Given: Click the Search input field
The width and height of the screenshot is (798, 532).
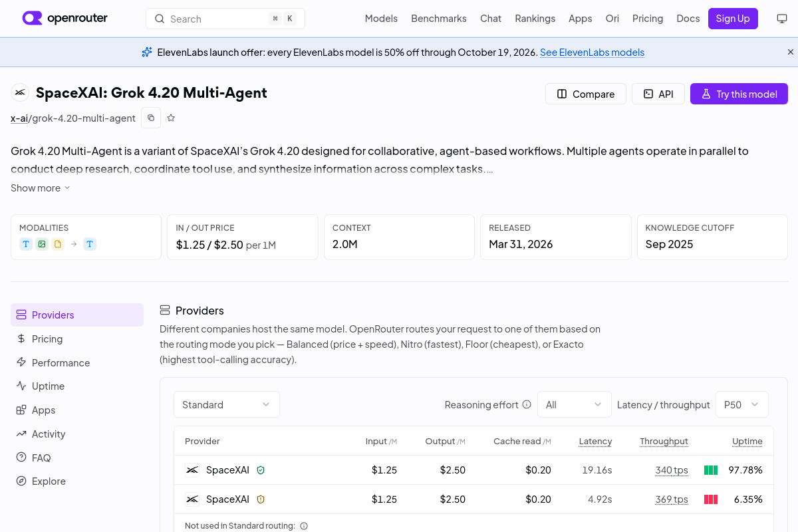Looking at the screenshot, I should (225, 19).
